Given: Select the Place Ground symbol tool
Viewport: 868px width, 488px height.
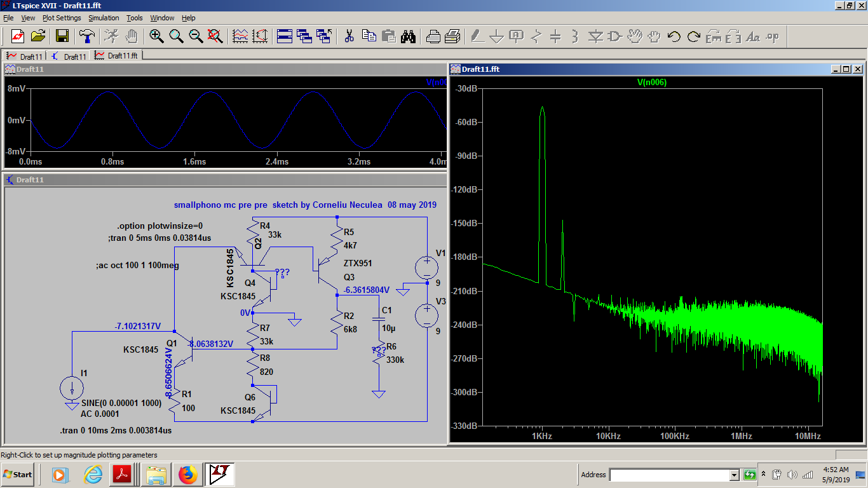Looking at the screenshot, I should (x=496, y=36).
